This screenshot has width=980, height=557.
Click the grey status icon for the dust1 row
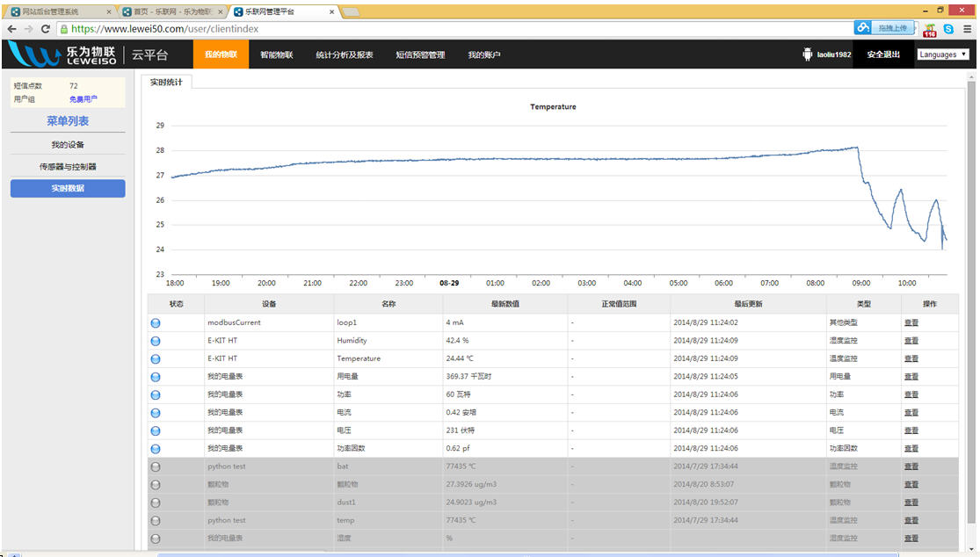[156, 503]
